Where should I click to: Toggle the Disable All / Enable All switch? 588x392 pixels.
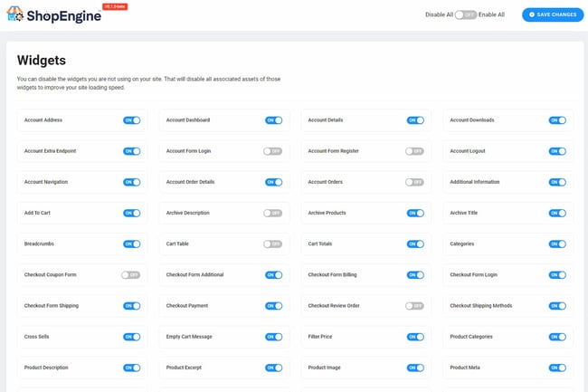(464, 14)
